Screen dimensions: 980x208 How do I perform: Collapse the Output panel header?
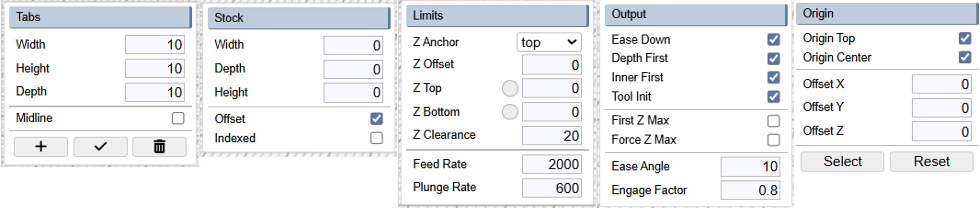pos(696,14)
